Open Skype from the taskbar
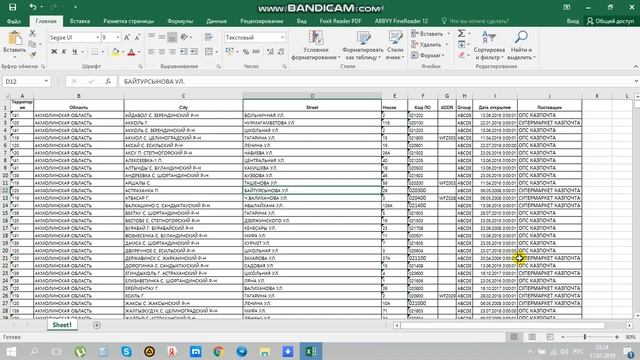Image resolution: width=640 pixels, height=360 pixels. [x=126, y=351]
